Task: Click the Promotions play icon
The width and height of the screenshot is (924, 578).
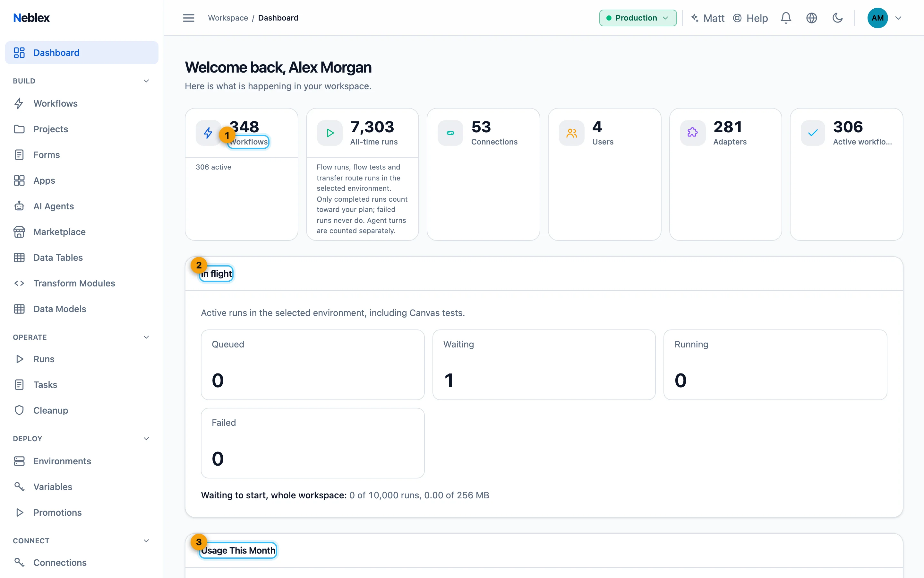Action: (19, 512)
